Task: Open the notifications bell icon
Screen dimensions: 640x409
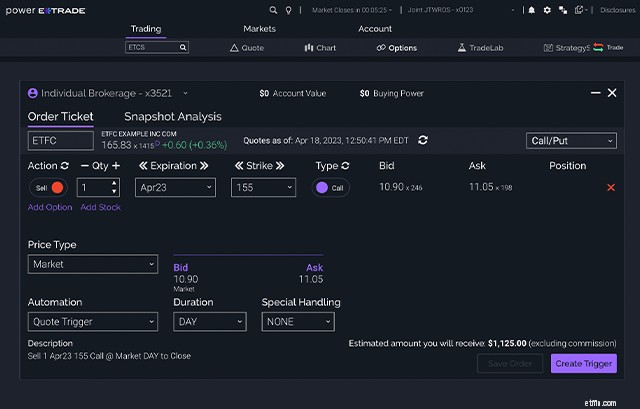Action: tap(531, 10)
